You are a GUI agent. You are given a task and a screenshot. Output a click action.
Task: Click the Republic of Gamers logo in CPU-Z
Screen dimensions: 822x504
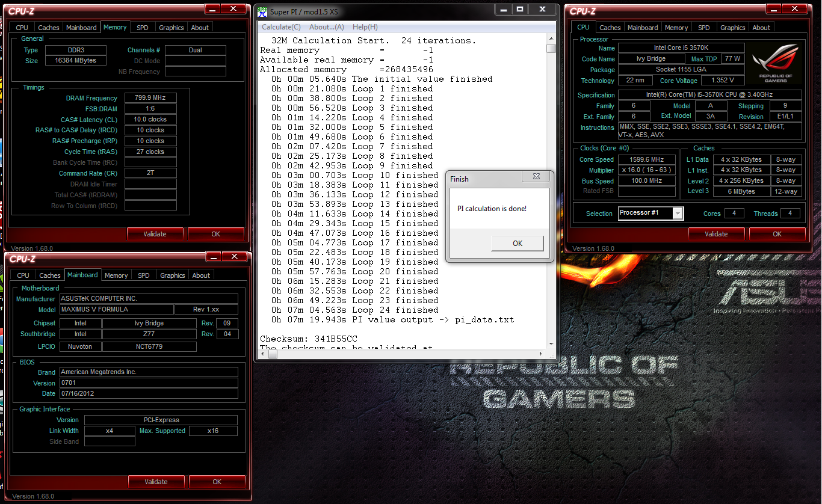(776, 64)
